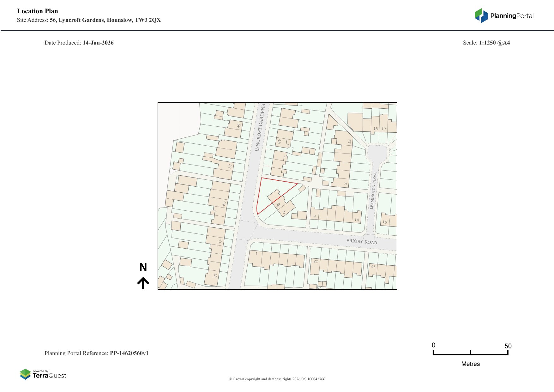The width and height of the screenshot is (554, 392).
Task: Click the bold N compass letter
Action: tap(143, 267)
